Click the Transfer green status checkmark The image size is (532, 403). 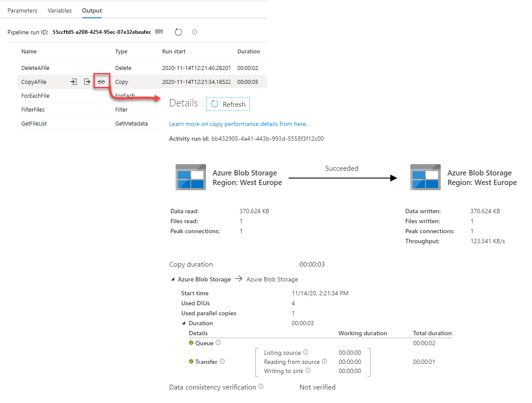pos(191,362)
